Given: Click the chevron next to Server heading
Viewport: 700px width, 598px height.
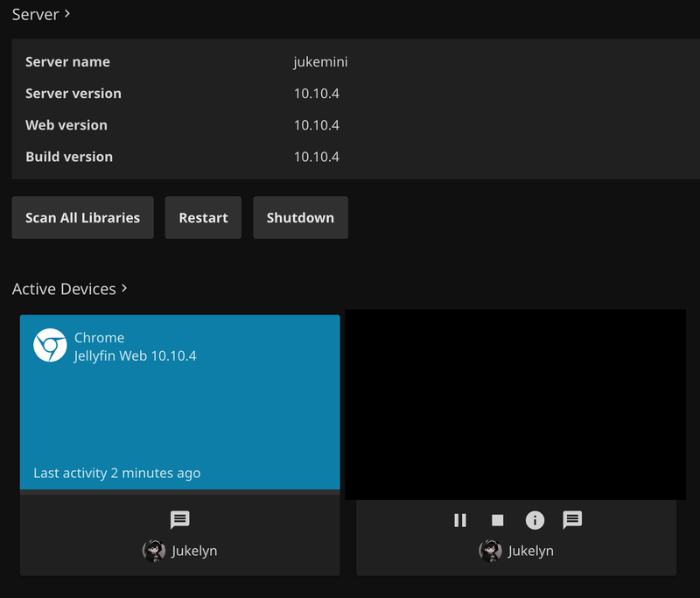Looking at the screenshot, I should [x=67, y=14].
